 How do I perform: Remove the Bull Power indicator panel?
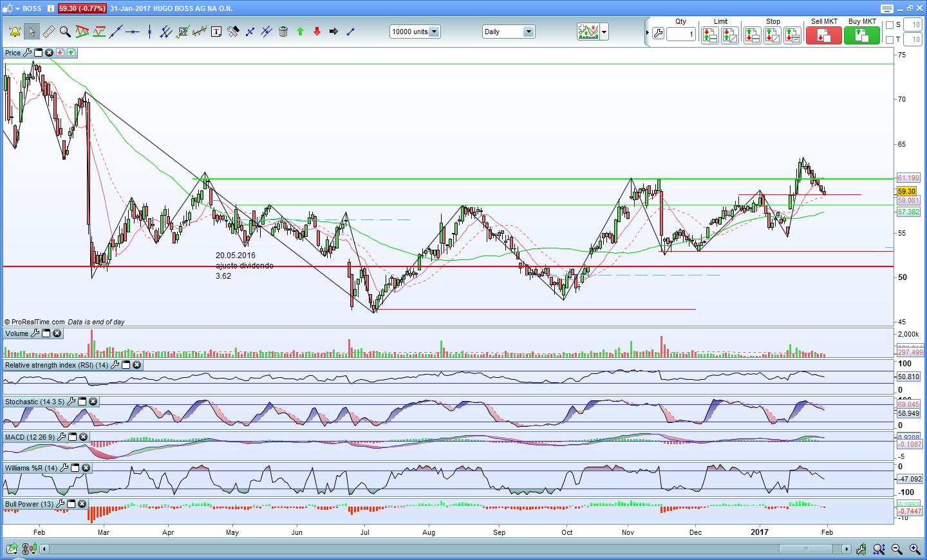click(82, 504)
